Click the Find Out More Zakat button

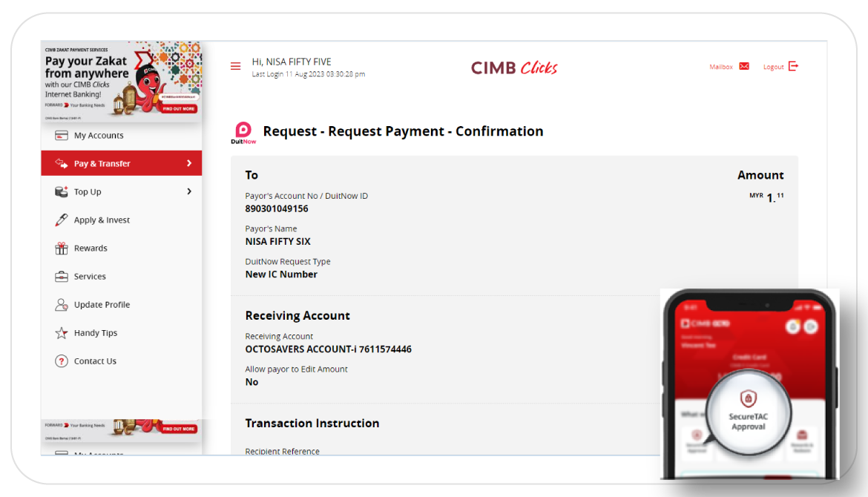coord(179,108)
